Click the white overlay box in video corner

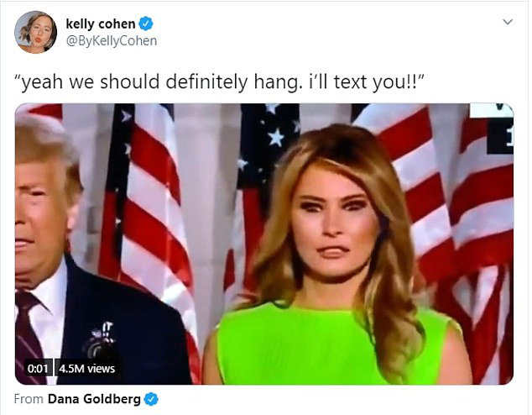(x=491, y=110)
